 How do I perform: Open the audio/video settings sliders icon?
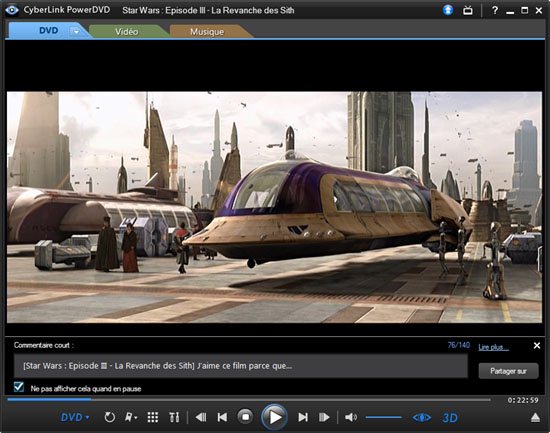pos(174,417)
